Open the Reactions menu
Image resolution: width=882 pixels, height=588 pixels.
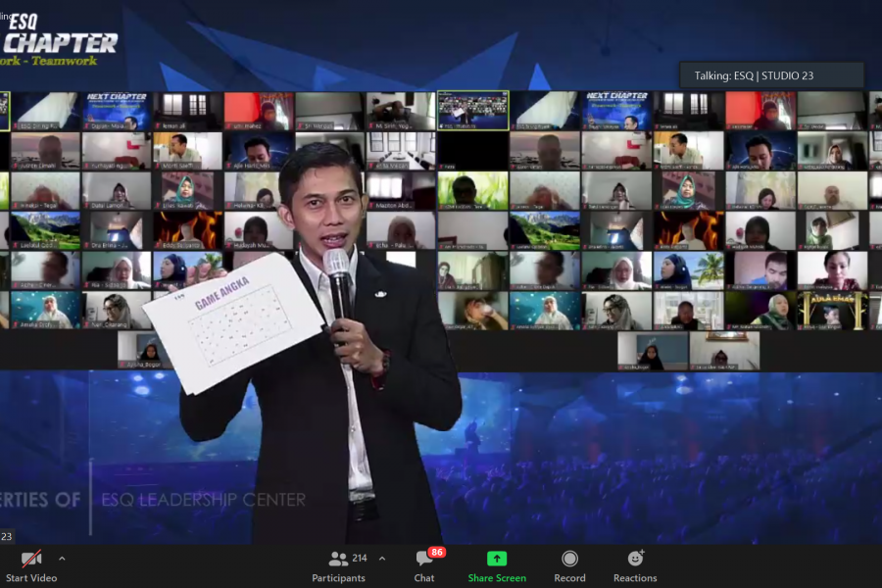coord(635,564)
